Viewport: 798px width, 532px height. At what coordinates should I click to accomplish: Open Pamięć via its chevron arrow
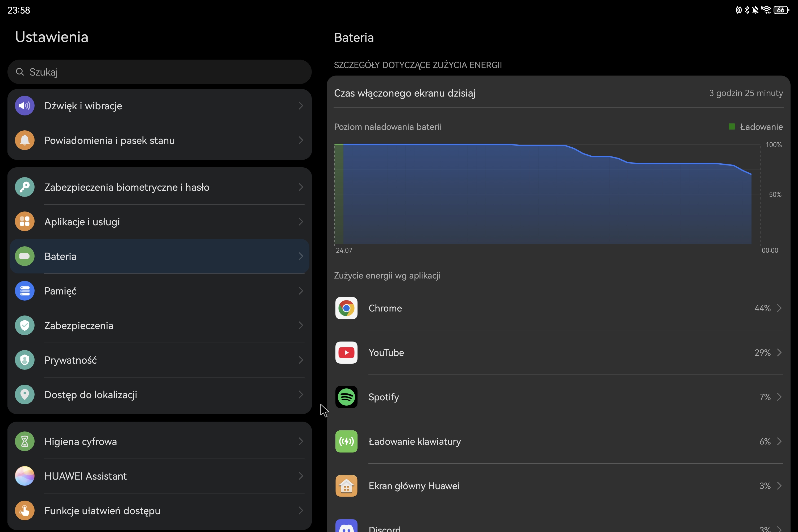(x=301, y=291)
